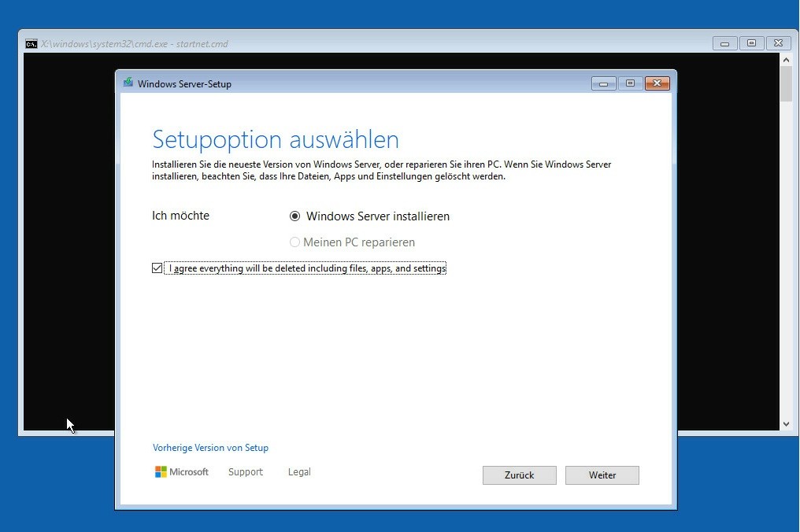Close the cmd.exe console window
The width and height of the screenshot is (800, 532).
click(778, 43)
